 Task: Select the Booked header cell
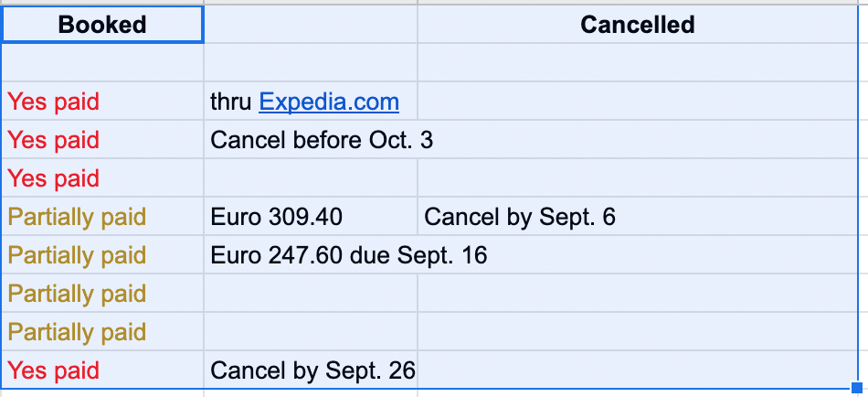click(102, 25)
